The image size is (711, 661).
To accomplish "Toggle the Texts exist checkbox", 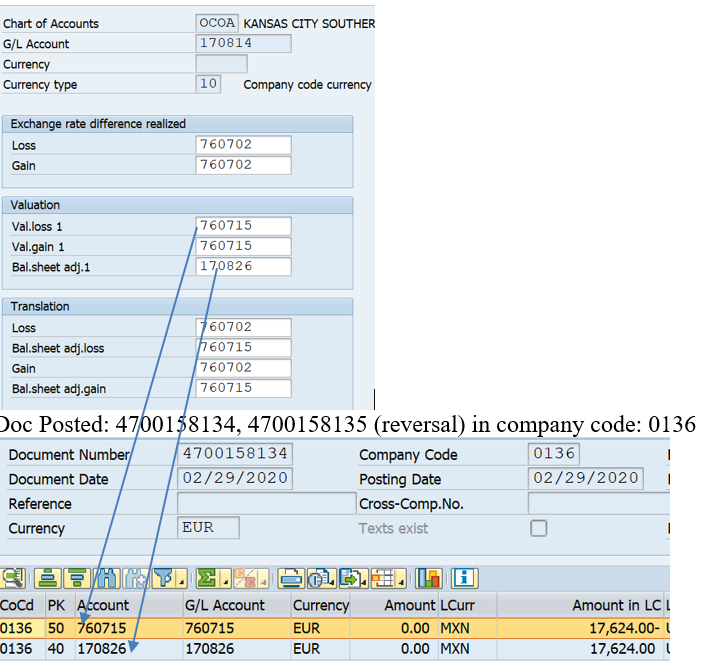I will coord(539,528).
